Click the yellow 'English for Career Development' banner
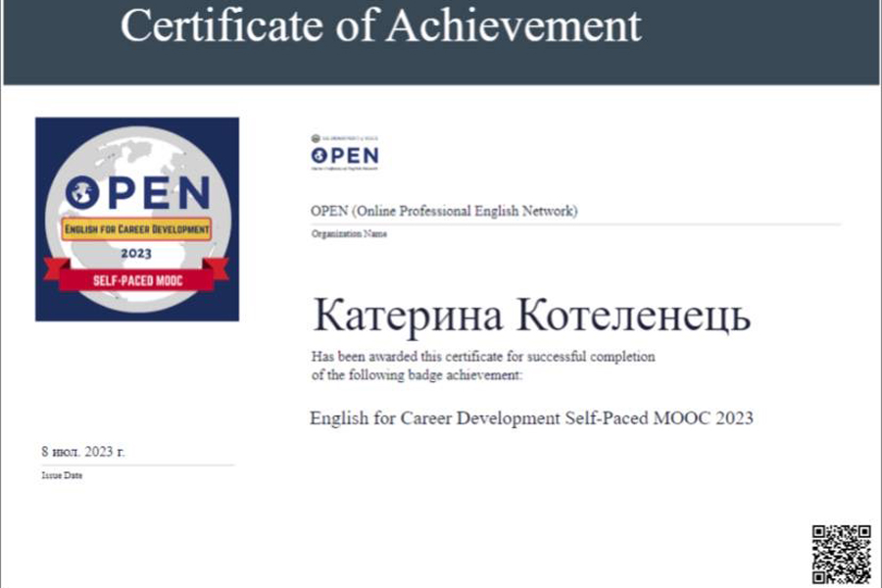882x588 pixels. (x=136, y=229)
